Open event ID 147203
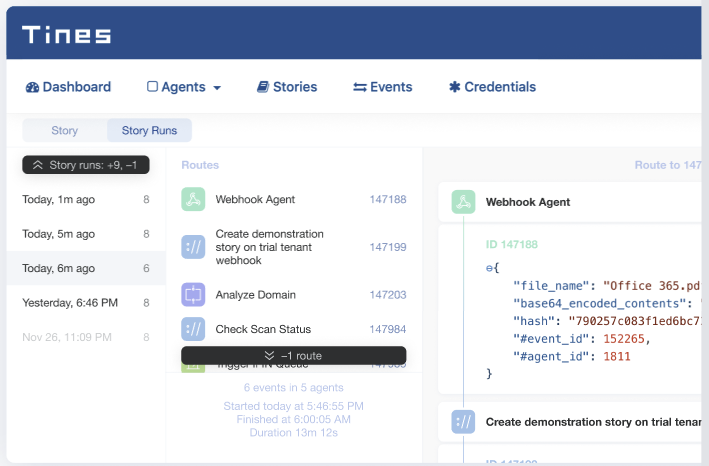The image size is (709, 466). pos(388,295)
